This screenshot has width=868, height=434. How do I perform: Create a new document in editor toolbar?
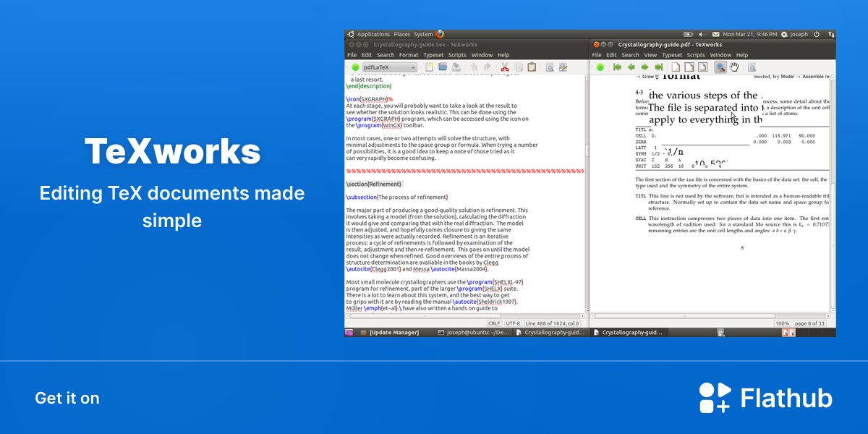click(x=430, y=67)
